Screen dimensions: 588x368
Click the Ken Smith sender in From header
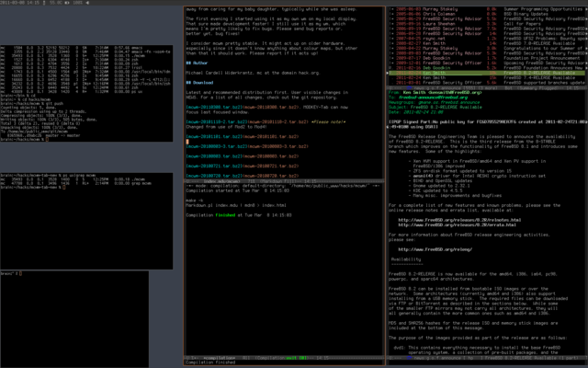(x=413, y=93)
